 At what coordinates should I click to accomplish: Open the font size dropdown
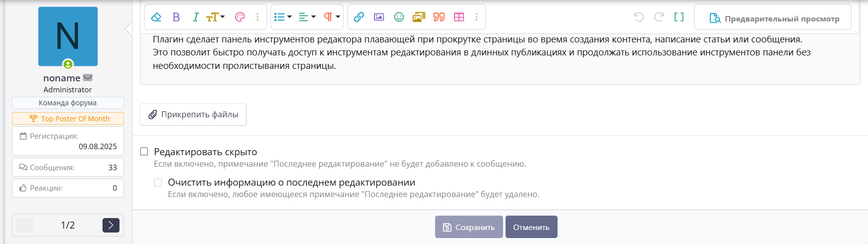(x=215, y=17)
